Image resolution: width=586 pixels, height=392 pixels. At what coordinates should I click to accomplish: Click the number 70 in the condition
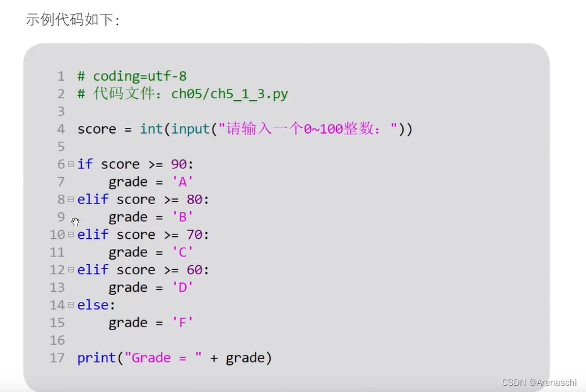tap(194, 234)
